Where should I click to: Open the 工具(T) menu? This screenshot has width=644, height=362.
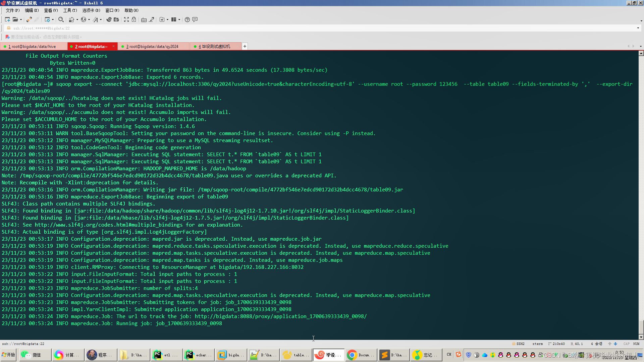click(70, 10)
